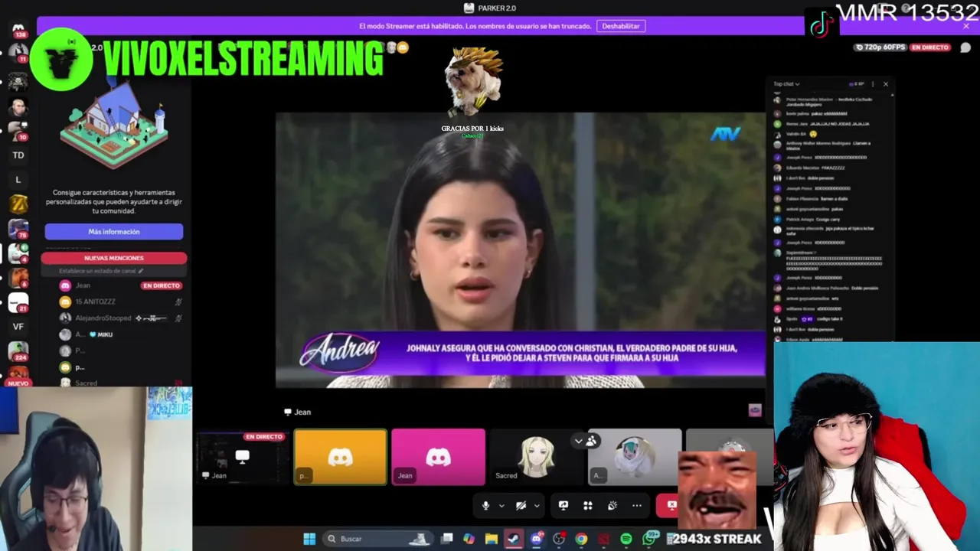Toggle microphone mute in call controls
The height and width of the screenshot is (551, 980).
[485, 505]
